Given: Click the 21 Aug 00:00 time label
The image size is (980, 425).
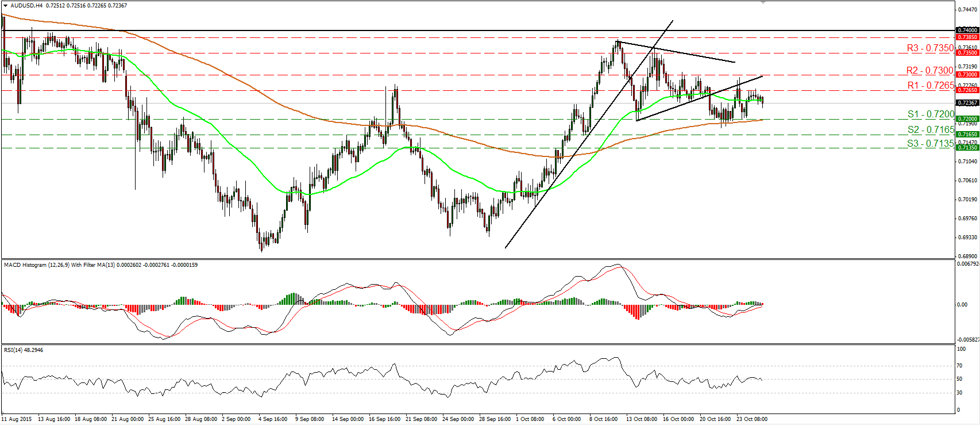Looking at the screenshot, I should [x=128, y=419].
